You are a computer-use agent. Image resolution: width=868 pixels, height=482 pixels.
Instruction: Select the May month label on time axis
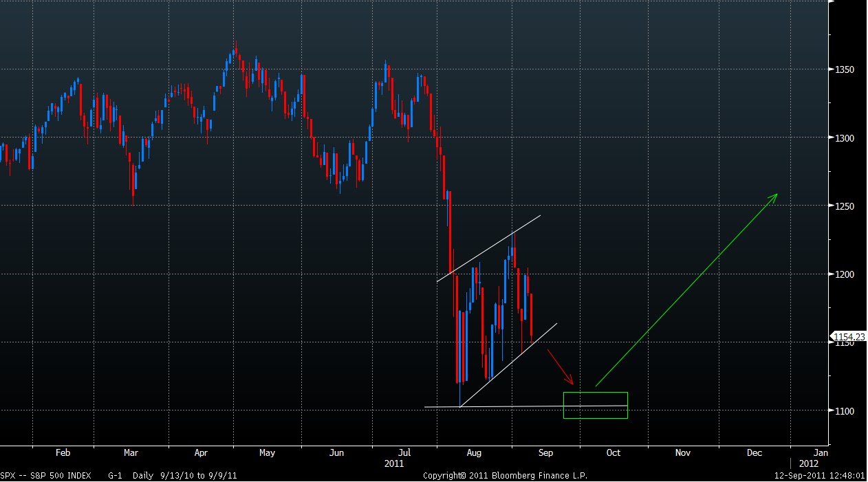pyautogui.click(x=267, y=453)
